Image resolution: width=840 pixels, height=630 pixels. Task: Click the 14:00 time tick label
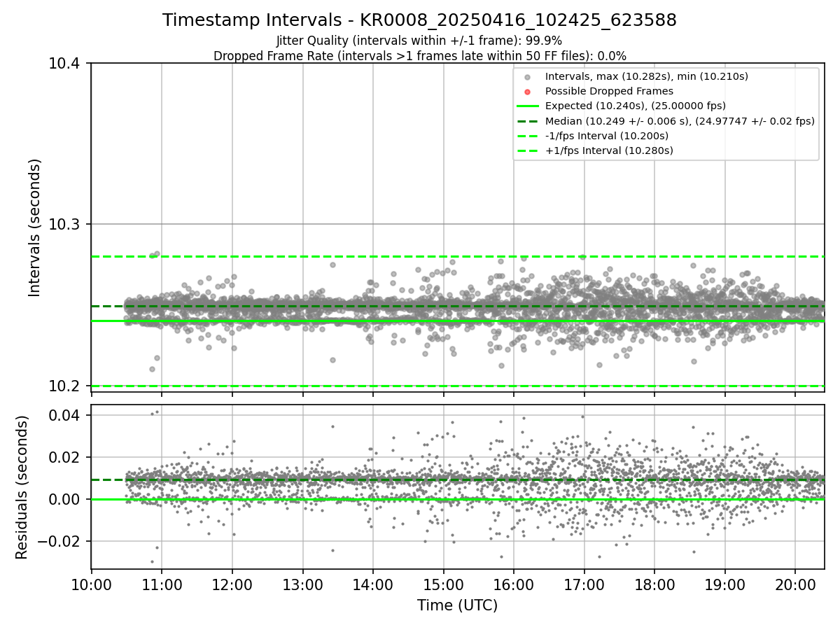[372, 584]
